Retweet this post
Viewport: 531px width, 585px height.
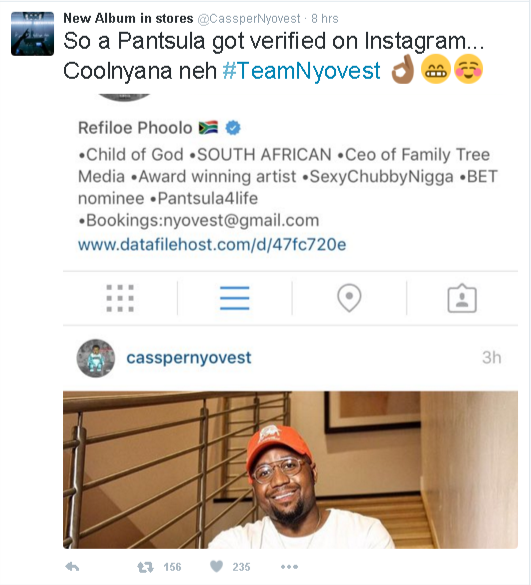coord(145,567)
